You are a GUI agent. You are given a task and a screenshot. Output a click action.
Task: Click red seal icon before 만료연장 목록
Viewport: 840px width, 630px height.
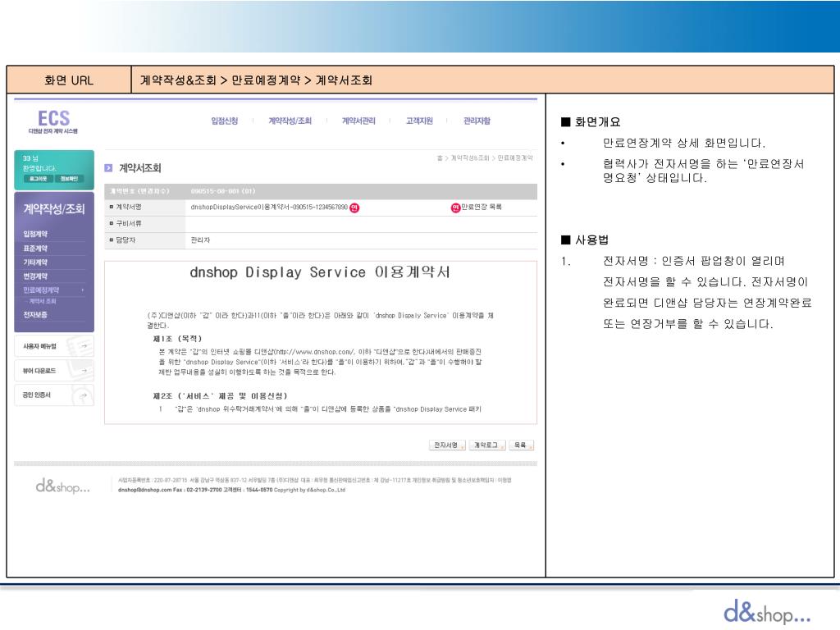click(x=455, y=208)
